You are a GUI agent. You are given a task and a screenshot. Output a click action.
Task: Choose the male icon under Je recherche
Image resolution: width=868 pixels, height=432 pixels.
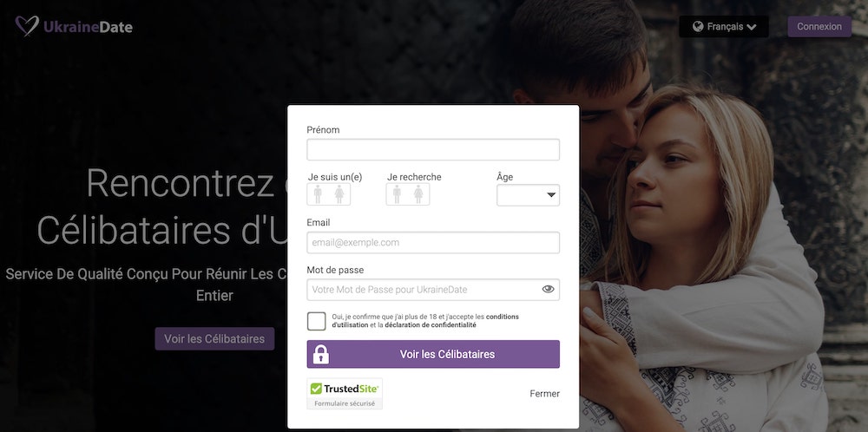397,194
